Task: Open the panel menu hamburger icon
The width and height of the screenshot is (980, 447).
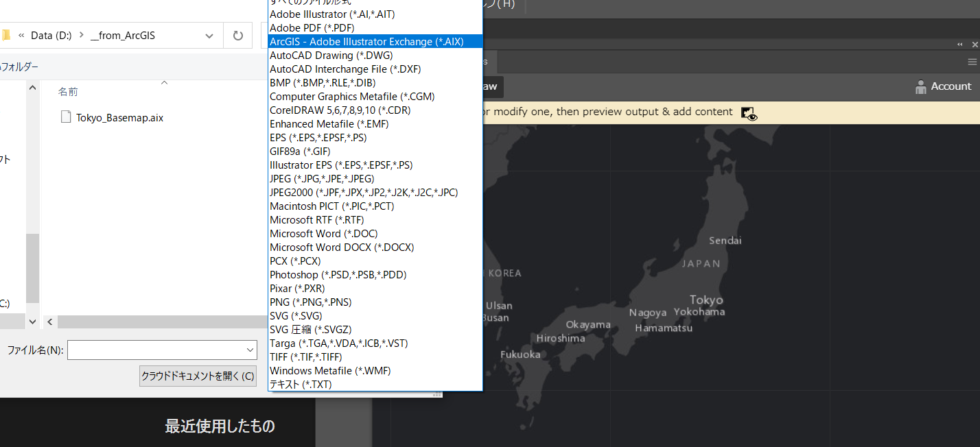Action: coord(972,62)
